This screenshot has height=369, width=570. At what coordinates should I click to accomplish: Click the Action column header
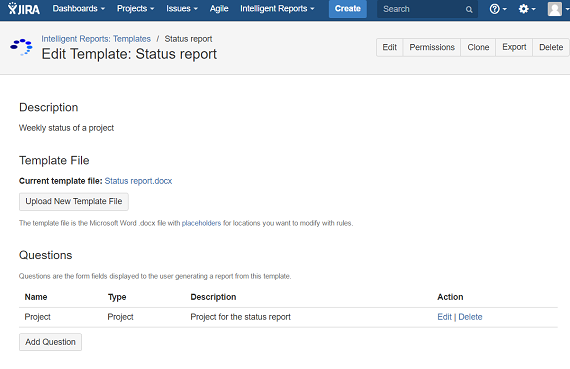(x=450, y=297)
